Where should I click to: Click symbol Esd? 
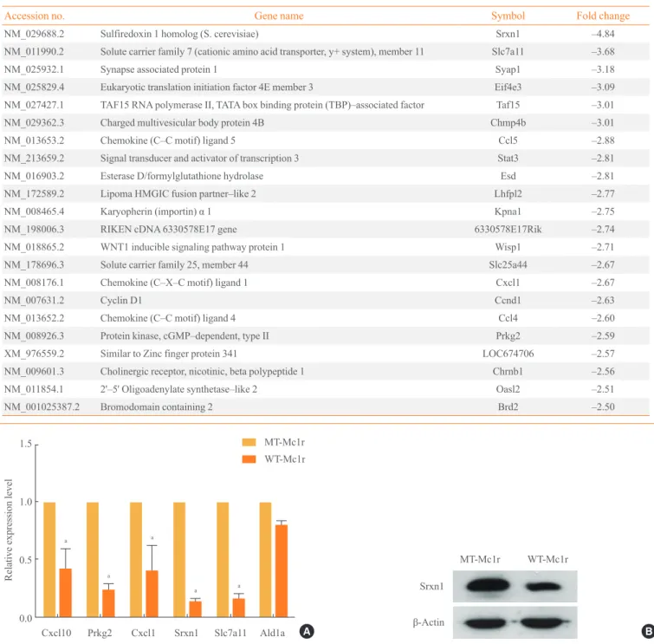click(508, 176)
